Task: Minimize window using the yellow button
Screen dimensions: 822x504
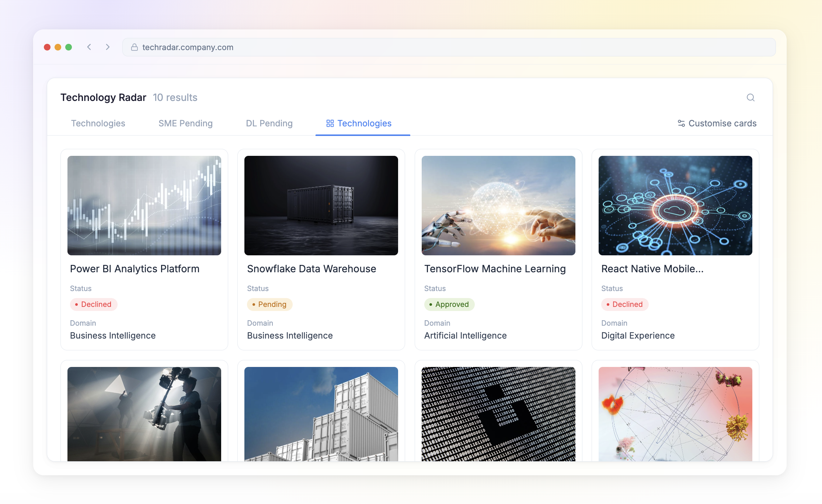Action: tap(58, 47)
